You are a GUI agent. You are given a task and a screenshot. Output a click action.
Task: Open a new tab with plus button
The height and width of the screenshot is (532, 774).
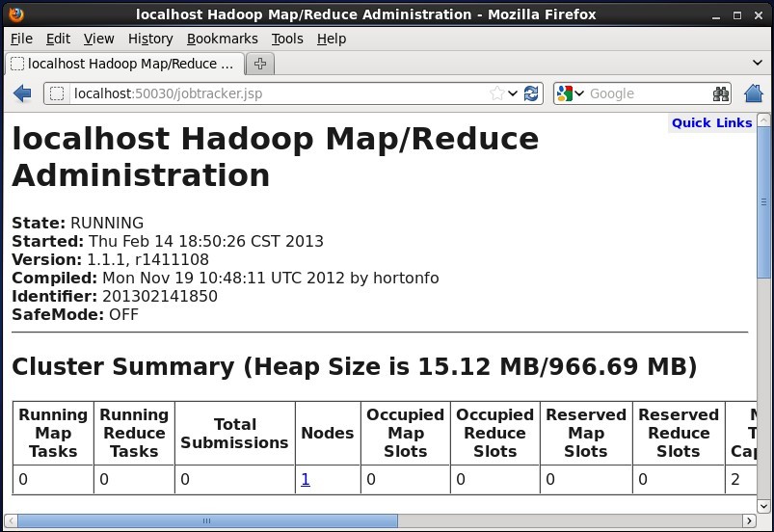click(x=260, y=64)
